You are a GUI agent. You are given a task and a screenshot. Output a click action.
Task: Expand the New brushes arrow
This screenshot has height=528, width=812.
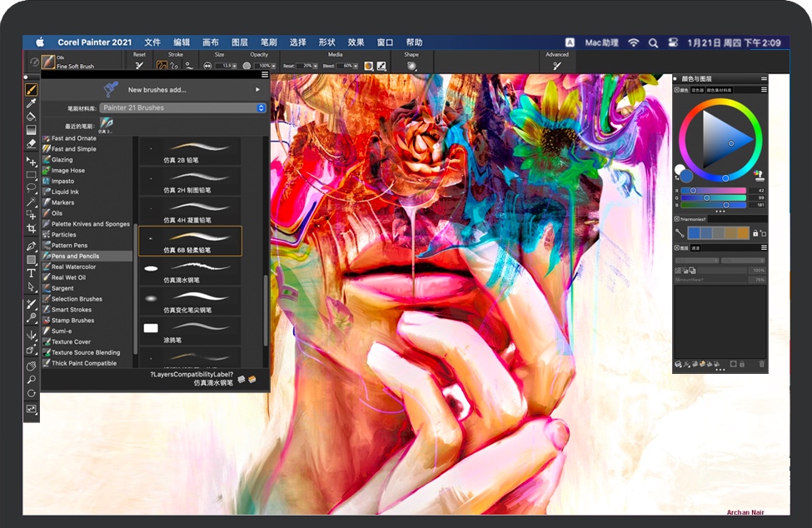click(x=257, y=89)
